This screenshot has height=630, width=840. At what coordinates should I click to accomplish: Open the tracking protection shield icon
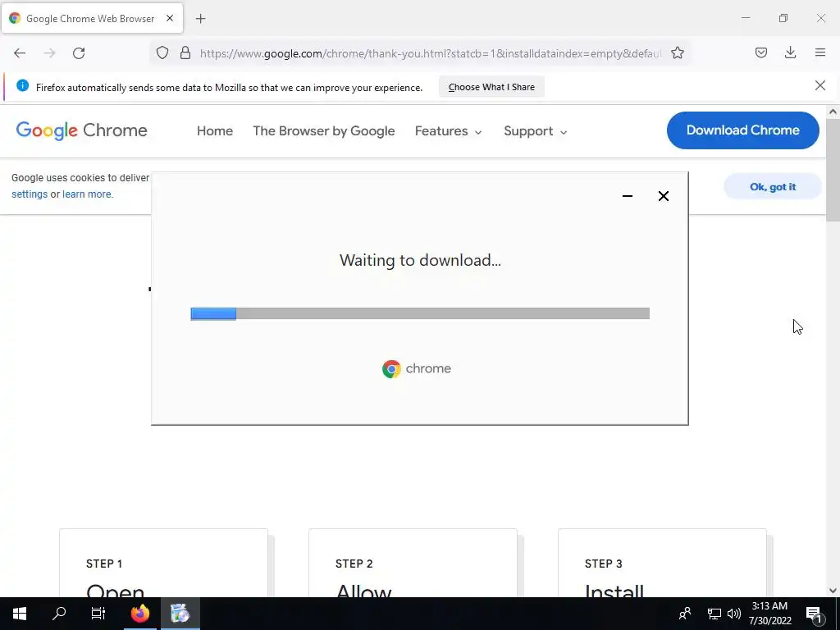(162, 52)
